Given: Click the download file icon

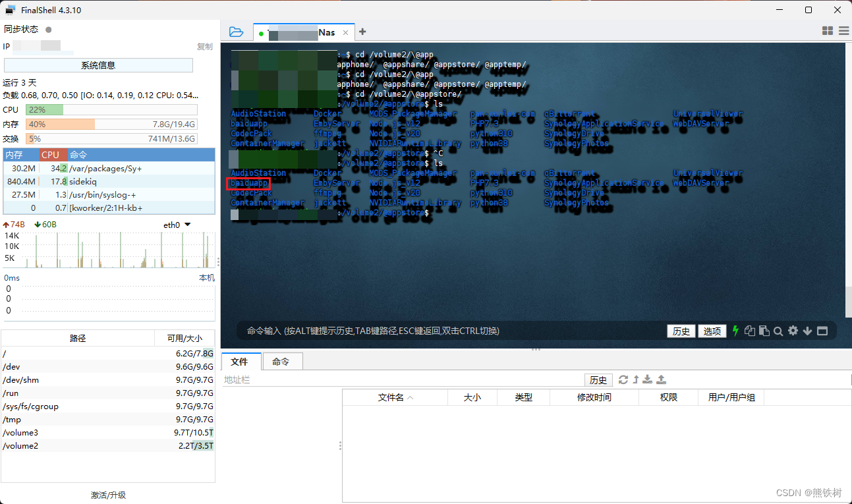Looking at the screenshot, I should click(x=648, y=379).
